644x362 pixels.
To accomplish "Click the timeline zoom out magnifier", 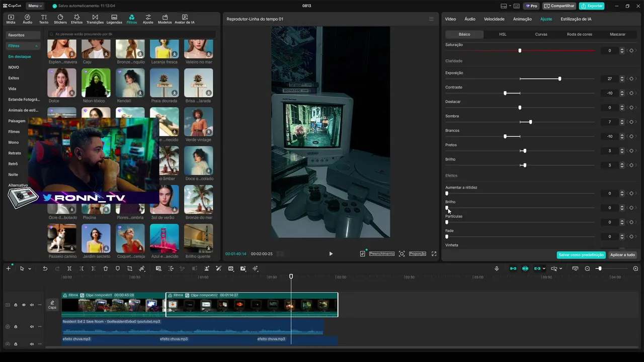I will coord(587,268).
